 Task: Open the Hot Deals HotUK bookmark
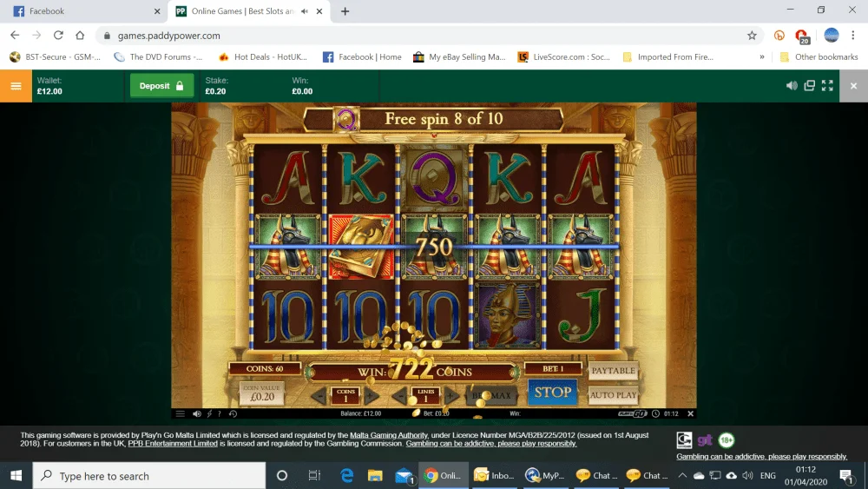[x=262, y=57]
